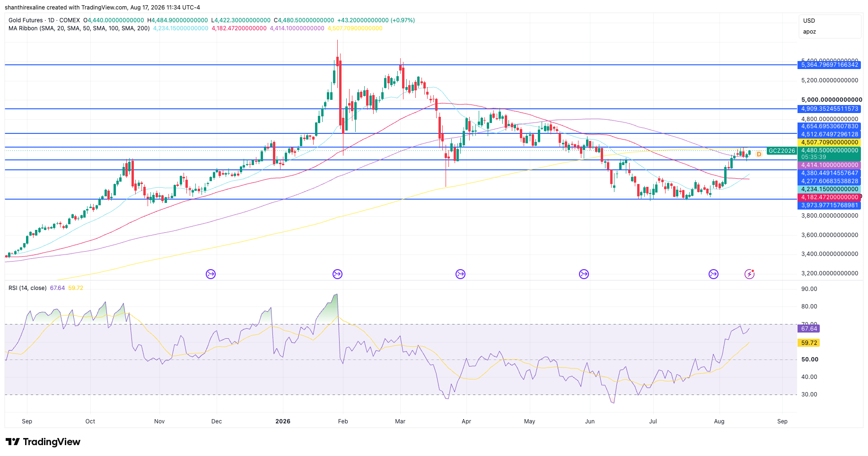Select the yellow 4,507.709 price-axis label
Viewport: 868px width, 456px height.
[x=830, y=142]
